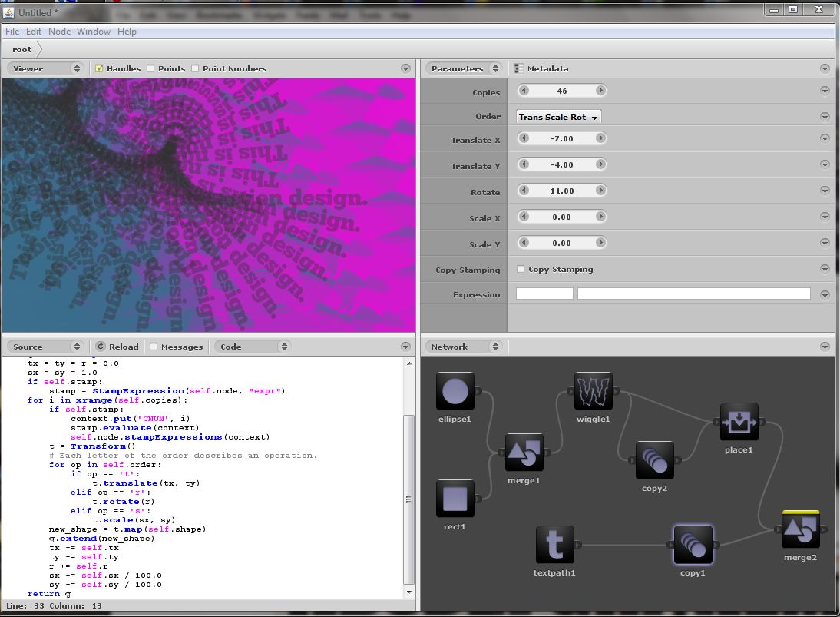Select the merge2 node icon

(800, 530)
